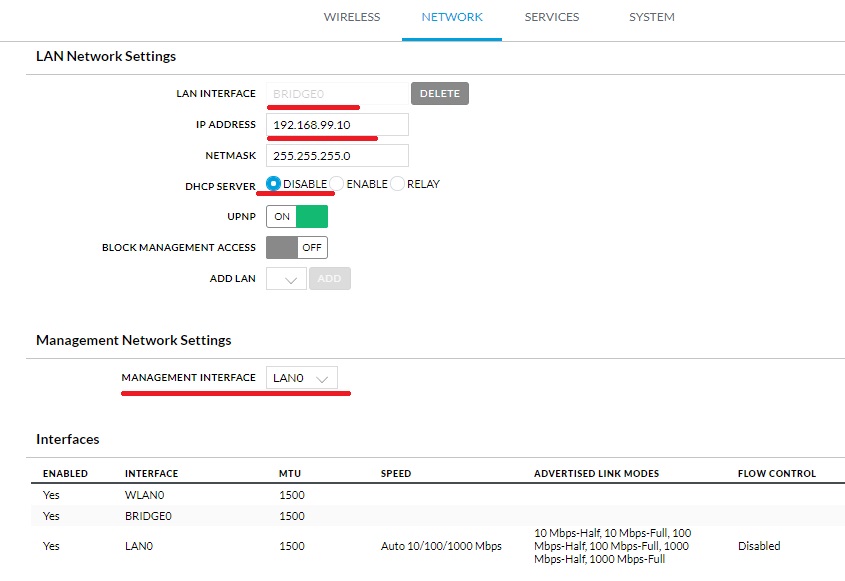
Task: Select the BRIDGE0 row in Interfaces table
Action: point(150,516)
